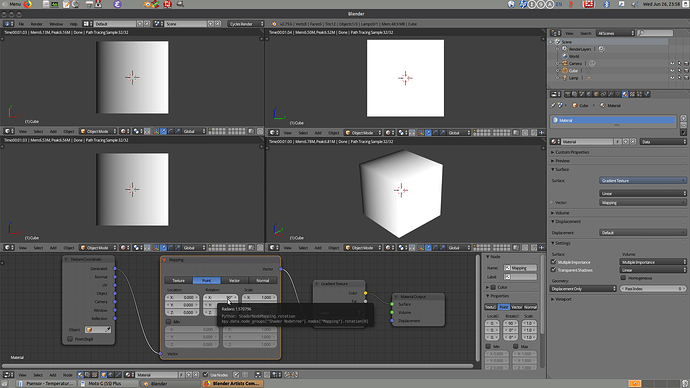Screen dimensions: 690x388
Task: Open the Render properties tab icon
Action: click(567, 94)
